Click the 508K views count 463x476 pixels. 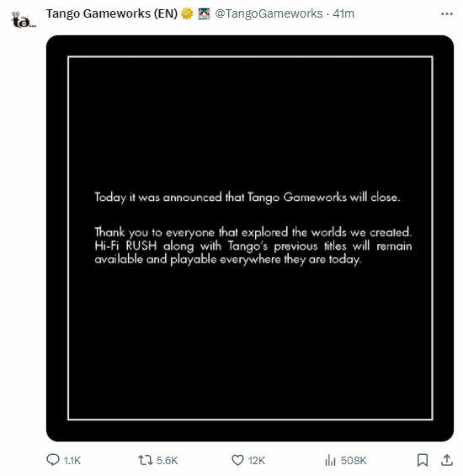[354, 461]
